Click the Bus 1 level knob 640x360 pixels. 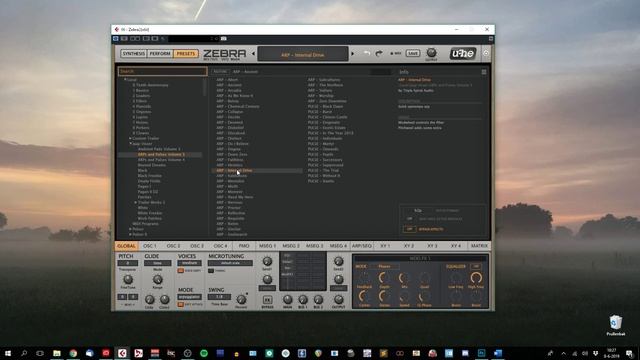coord(303,299)
